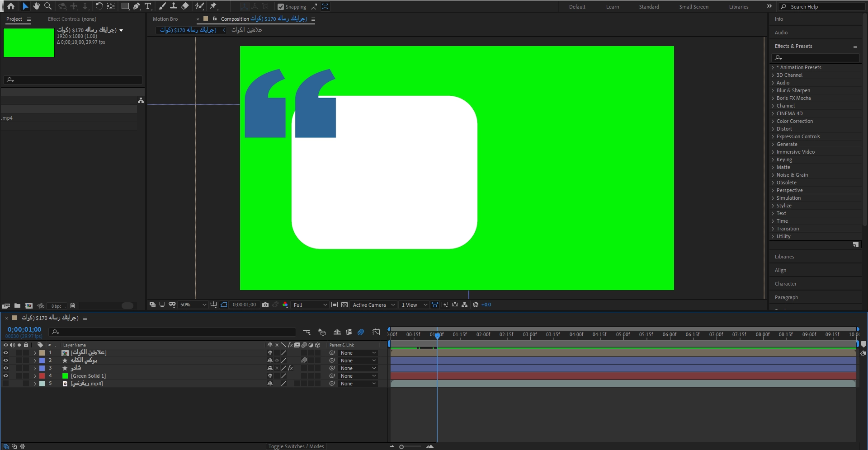
Task: Open the Libraries workspace
Action: pyautogui.click(x=739, y=7)
